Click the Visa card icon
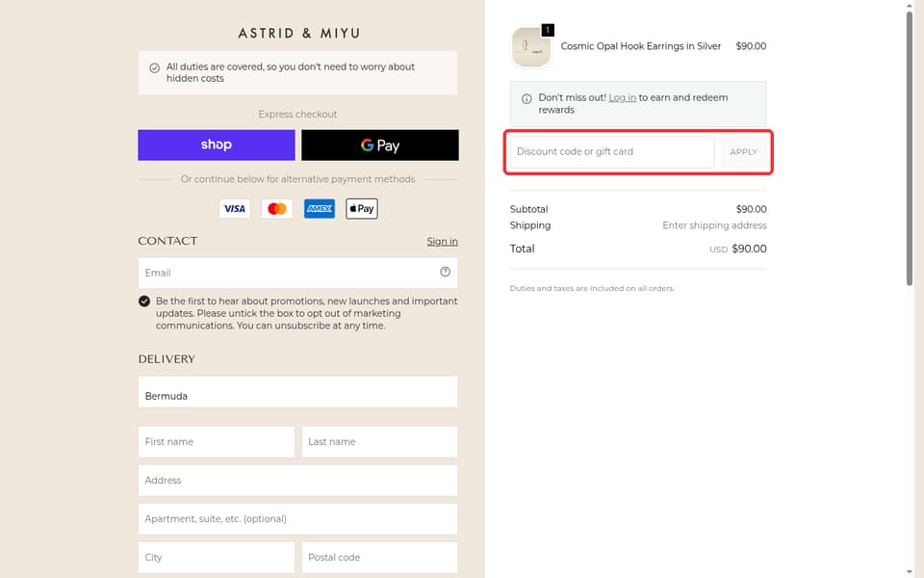This screenshot has width=924, height=578. [235, 209]
